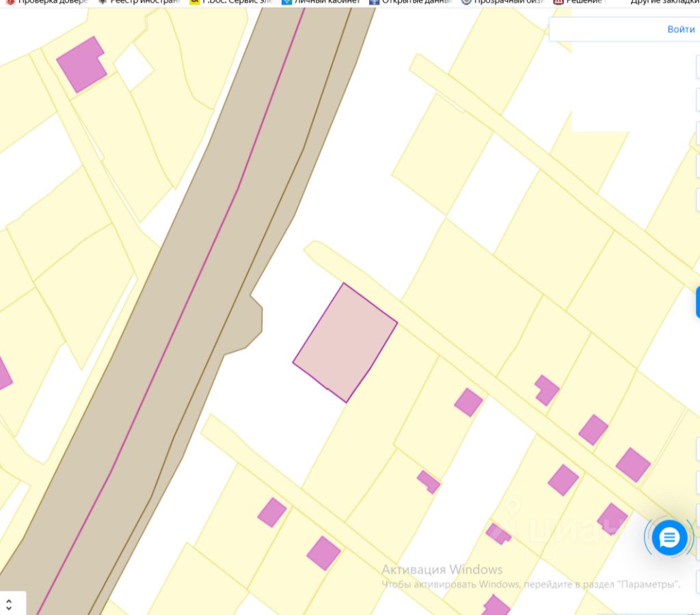Viewport: 700px width, 615px height.
Task: Open the Личный кабинет bookmark
Action: tap(321, 2)
